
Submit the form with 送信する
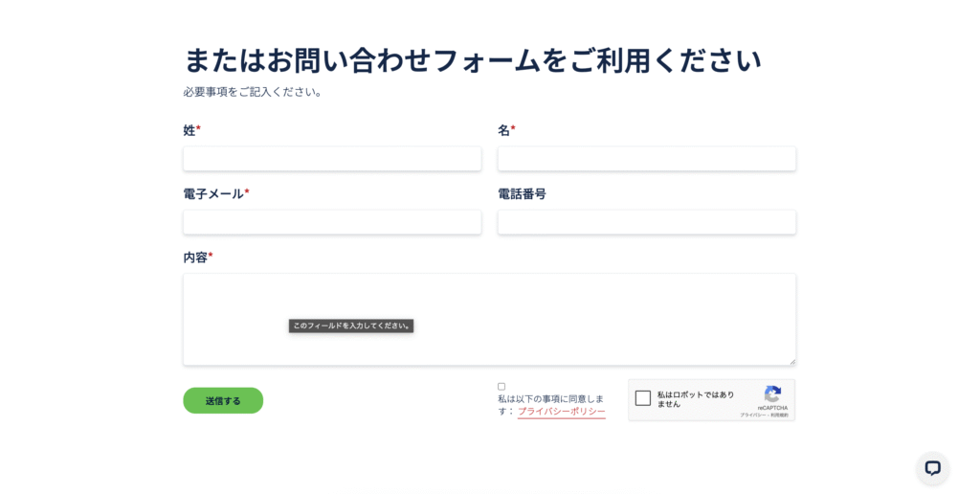click(223, 401)
